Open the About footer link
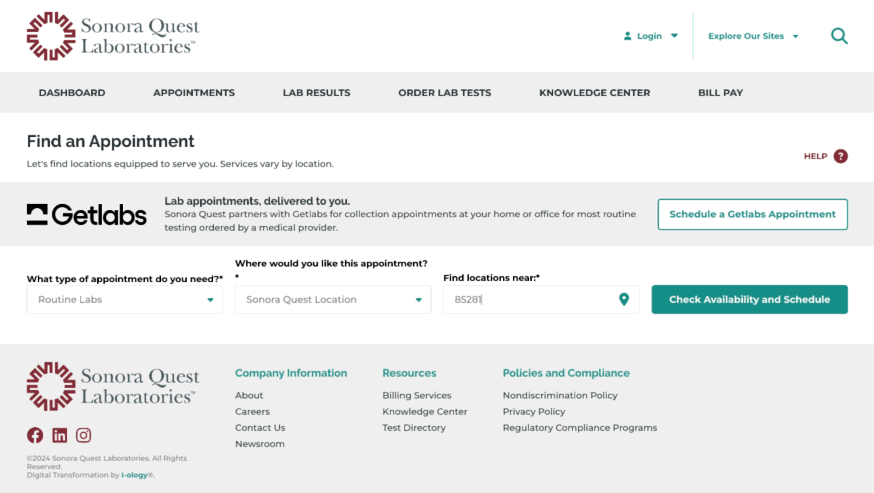The image size is (874, 493). pyautogui.click(x=249, y=395)
